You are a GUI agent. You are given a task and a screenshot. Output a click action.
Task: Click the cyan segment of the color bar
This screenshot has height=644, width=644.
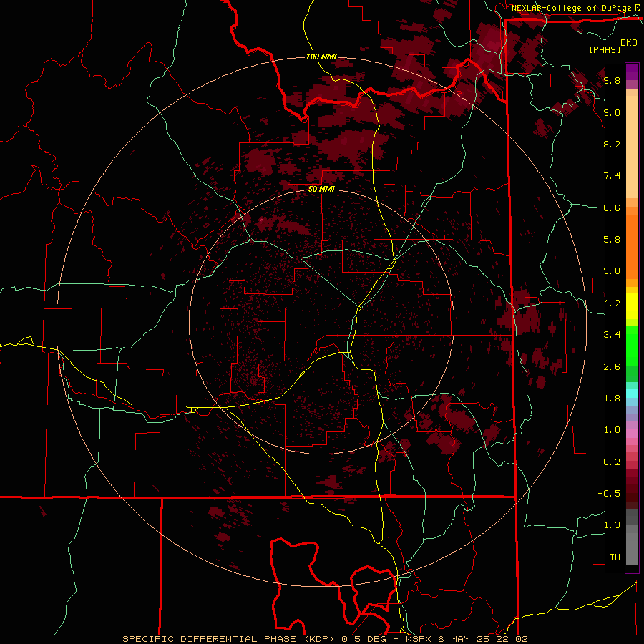[632, 394]
